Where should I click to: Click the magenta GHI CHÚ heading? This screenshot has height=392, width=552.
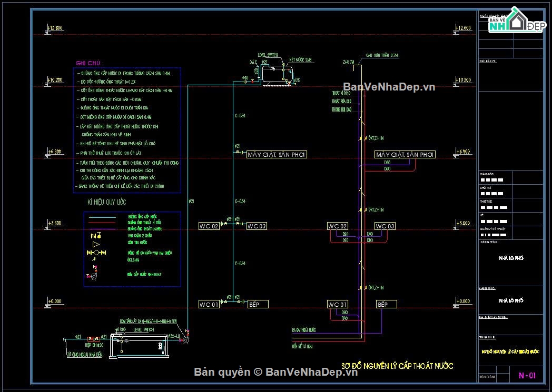tap(86, 63)
